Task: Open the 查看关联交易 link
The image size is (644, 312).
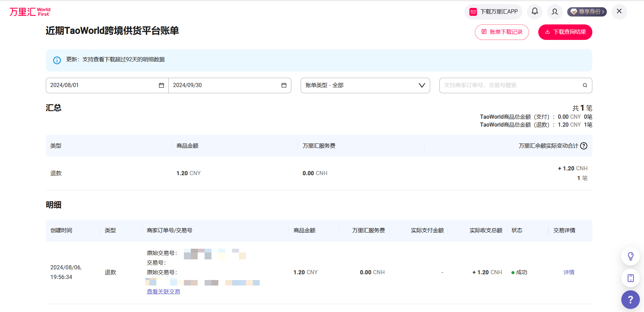Action: (163, 291)
